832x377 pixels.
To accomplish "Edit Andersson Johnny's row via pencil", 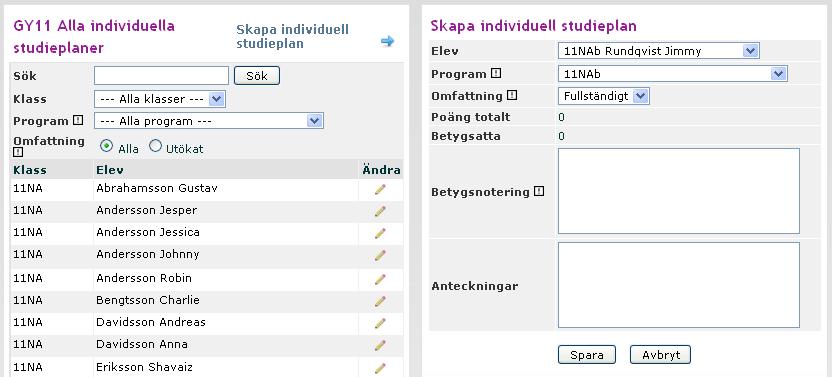I will click(380, 255).
